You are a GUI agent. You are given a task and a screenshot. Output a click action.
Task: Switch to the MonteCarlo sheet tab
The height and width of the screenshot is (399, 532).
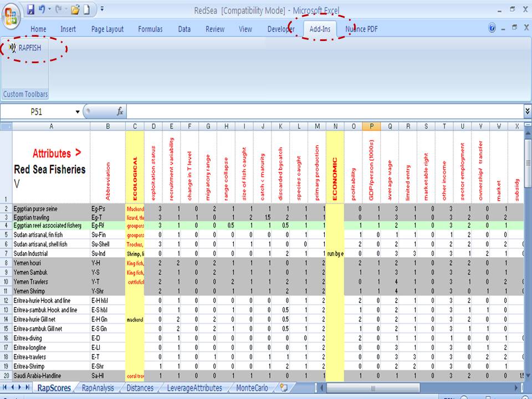[252, 388]
